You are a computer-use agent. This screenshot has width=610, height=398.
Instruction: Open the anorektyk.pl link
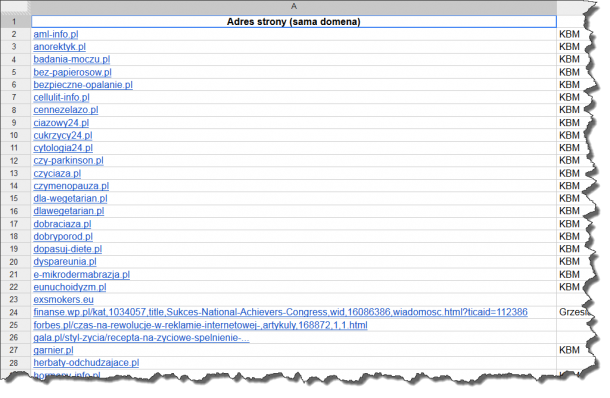coord(60,47)
